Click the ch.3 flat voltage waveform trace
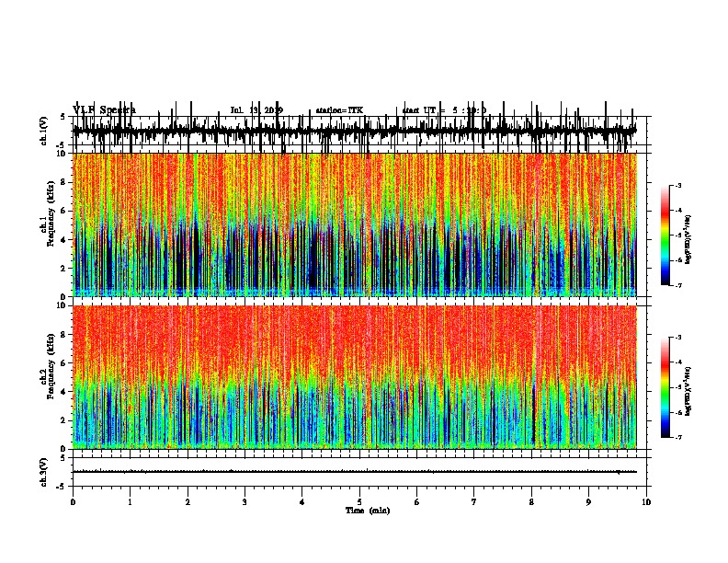Viewport: 728px width, 563px height. 354,472
